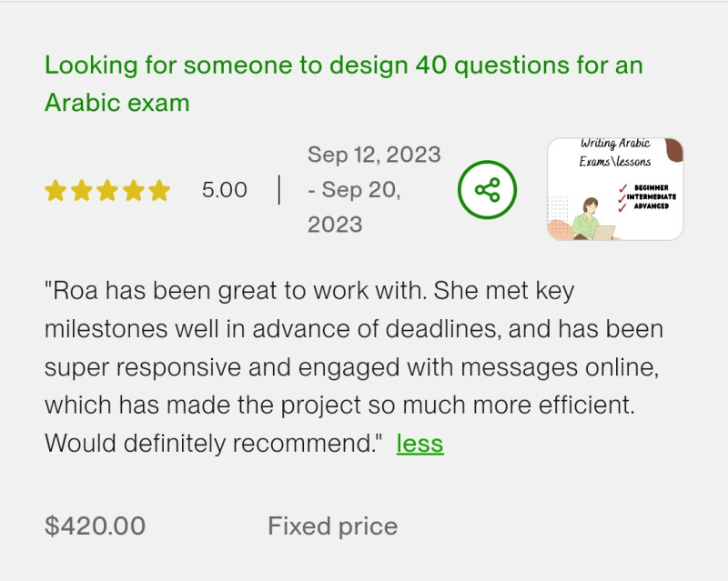
Task: Click the red checkmark beside BEGINNER
Action: (622, 187)
